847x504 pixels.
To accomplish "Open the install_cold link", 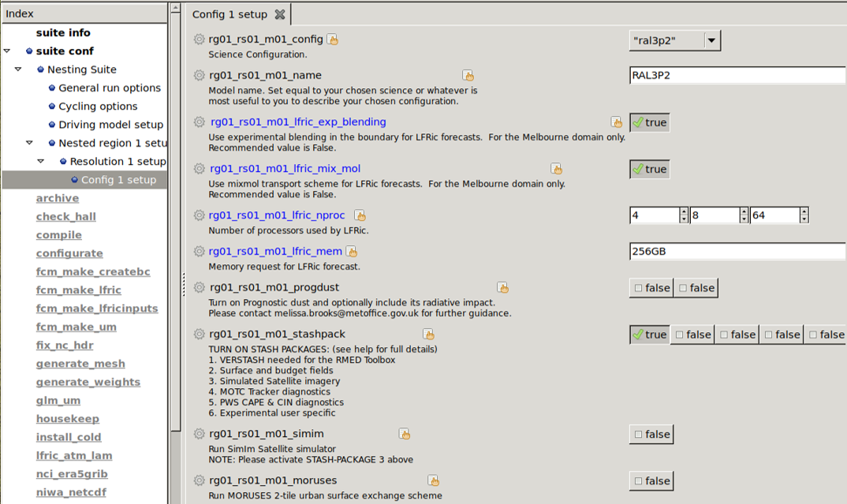I will (69, 437).
